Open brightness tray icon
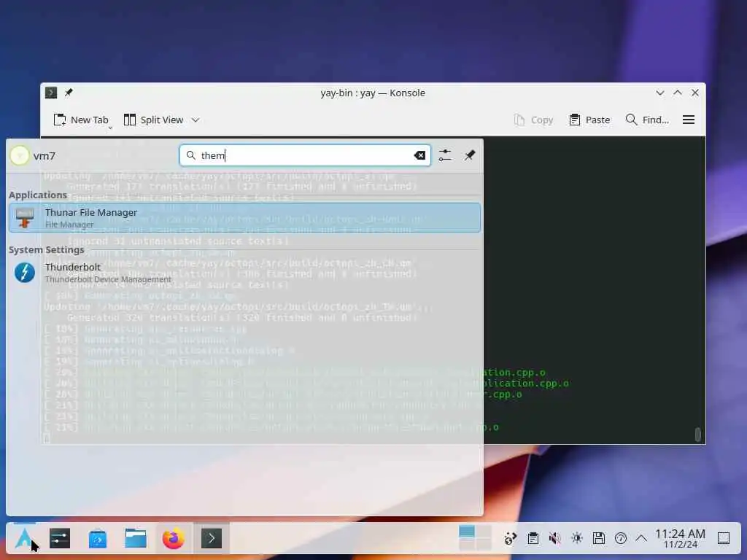747x560 pixels. pyautogui.click(x=577, y=539)
